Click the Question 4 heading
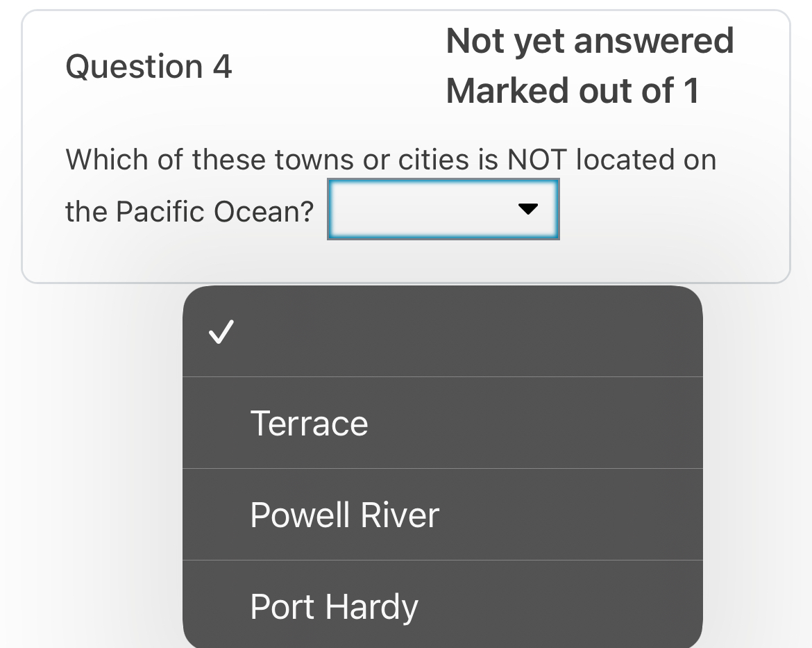812x648 pixels. coord(148,67)
